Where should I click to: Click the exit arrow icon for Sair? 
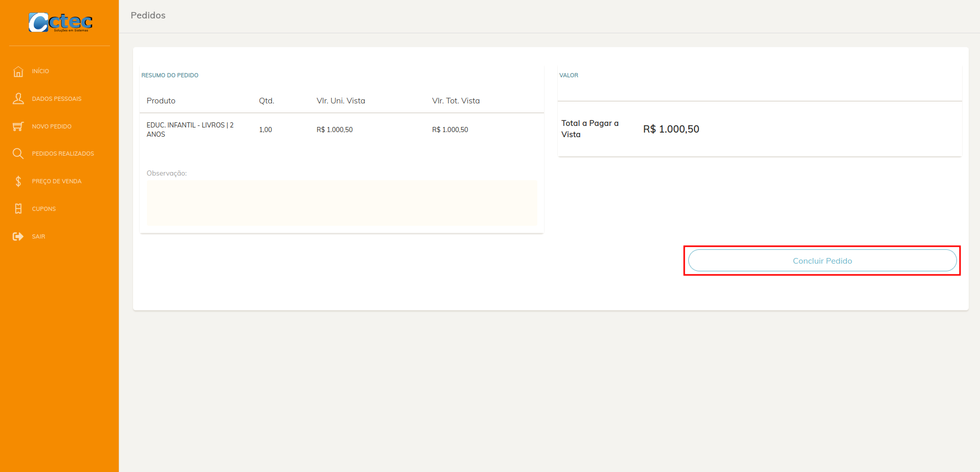pyautogui.click(x=18, y=237)
